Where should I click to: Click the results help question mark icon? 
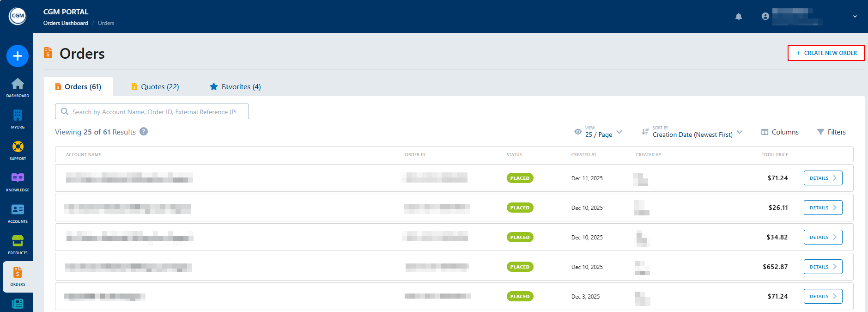point(144,132)
